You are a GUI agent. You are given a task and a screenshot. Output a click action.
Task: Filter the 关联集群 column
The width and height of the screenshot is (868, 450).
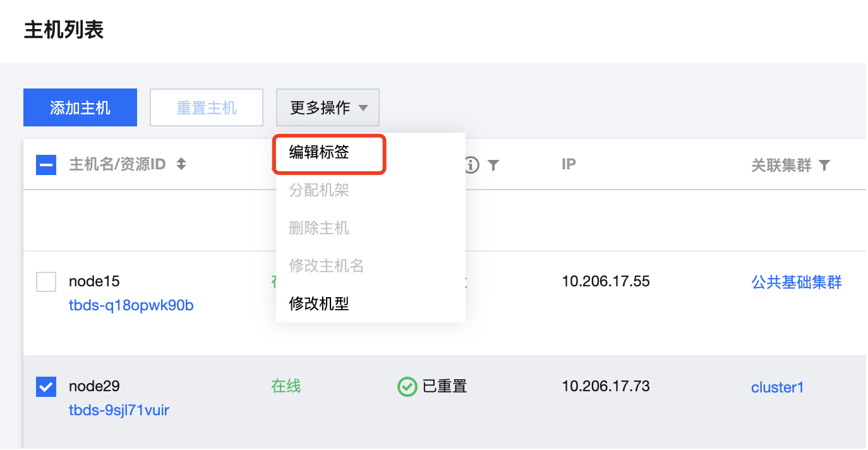[824, 166]
